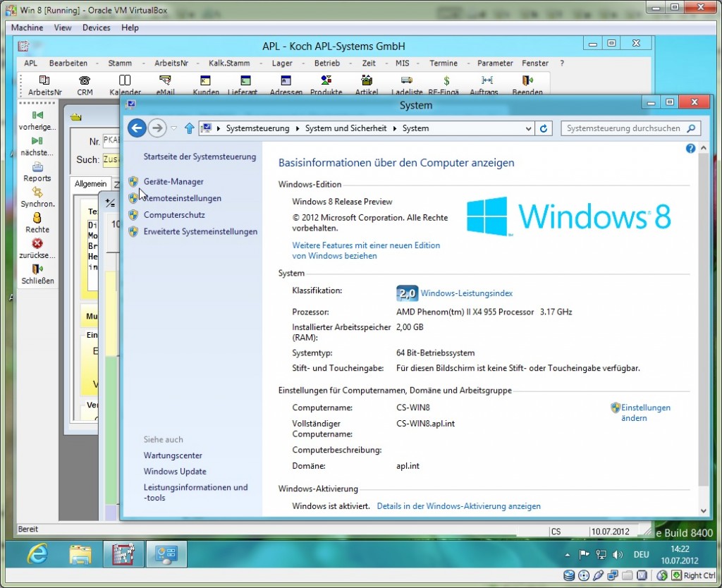This screenshot has width=722, height=588.
Task: Go to nächste record in APL sidebar
Action: click(37, 146)
